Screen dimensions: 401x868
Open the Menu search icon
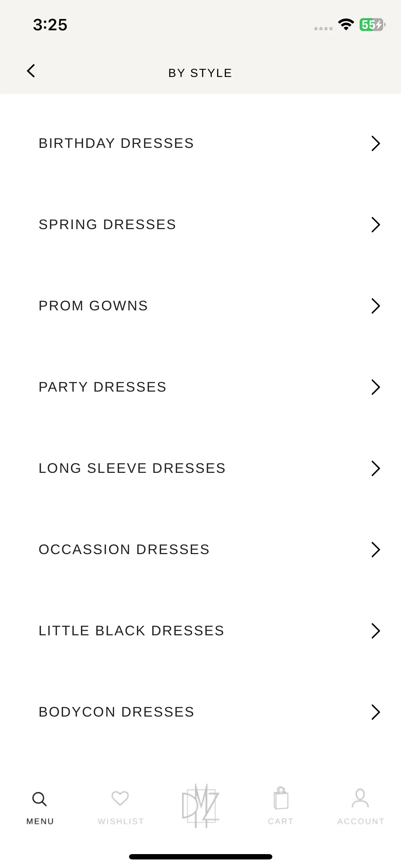(40, 799)
